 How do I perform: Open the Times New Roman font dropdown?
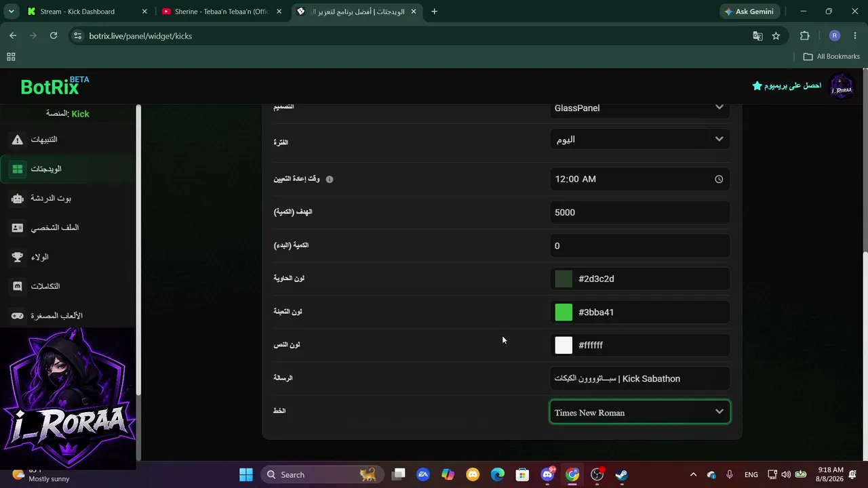click(639, 412)
